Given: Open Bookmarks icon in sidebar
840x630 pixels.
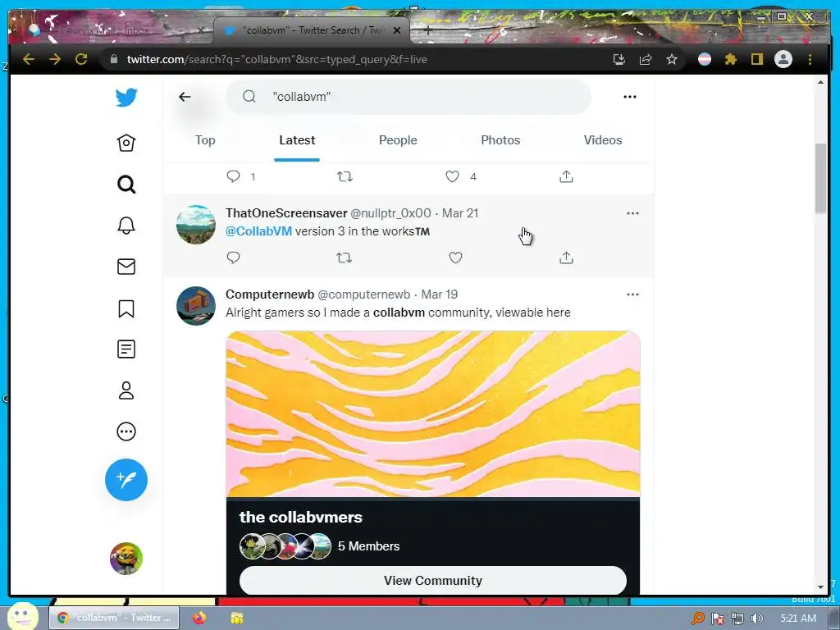Looking at the screenshot, I should tap(126, 308).
